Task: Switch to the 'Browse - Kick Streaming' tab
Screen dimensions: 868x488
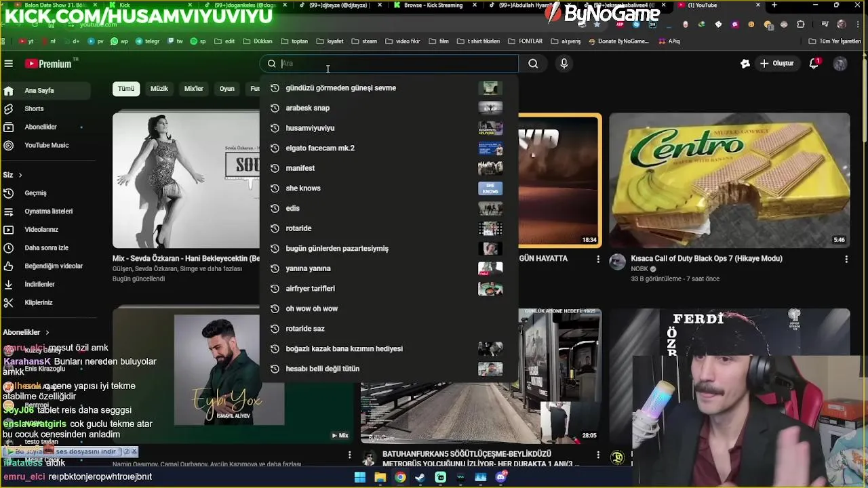Action: tap(433, 5)
